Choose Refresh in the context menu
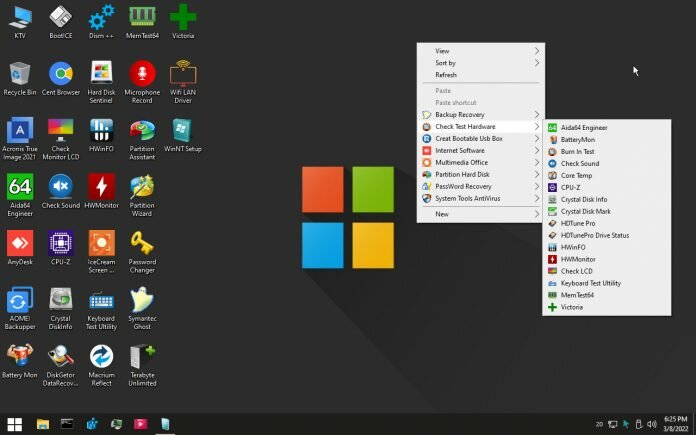This screenshot has width=696, height=435. pos(481,75)
